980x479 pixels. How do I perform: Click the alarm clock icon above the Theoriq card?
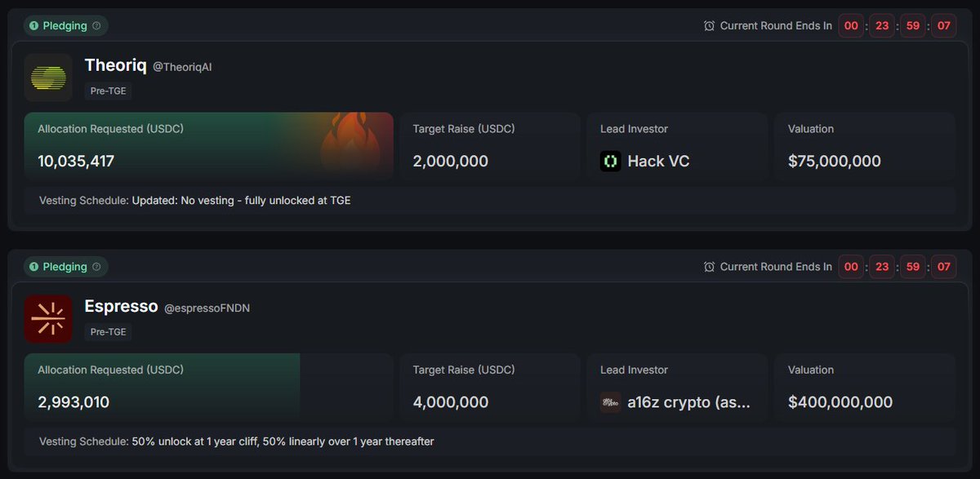coord(709,26)
